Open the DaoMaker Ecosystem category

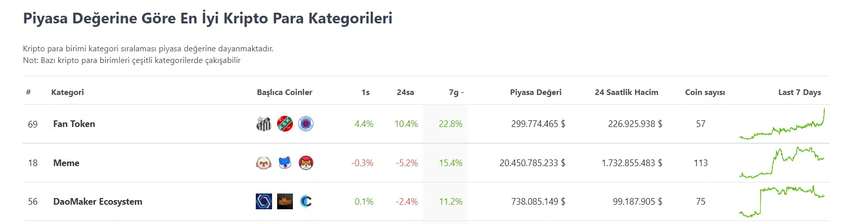(x=98, y=202)
